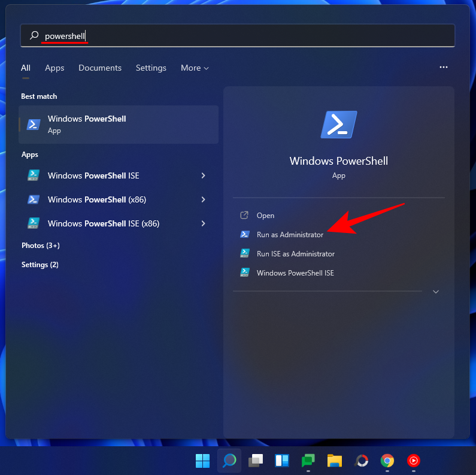Click the Run as Administrator icon
476x475 pixels.
point(245,234)
